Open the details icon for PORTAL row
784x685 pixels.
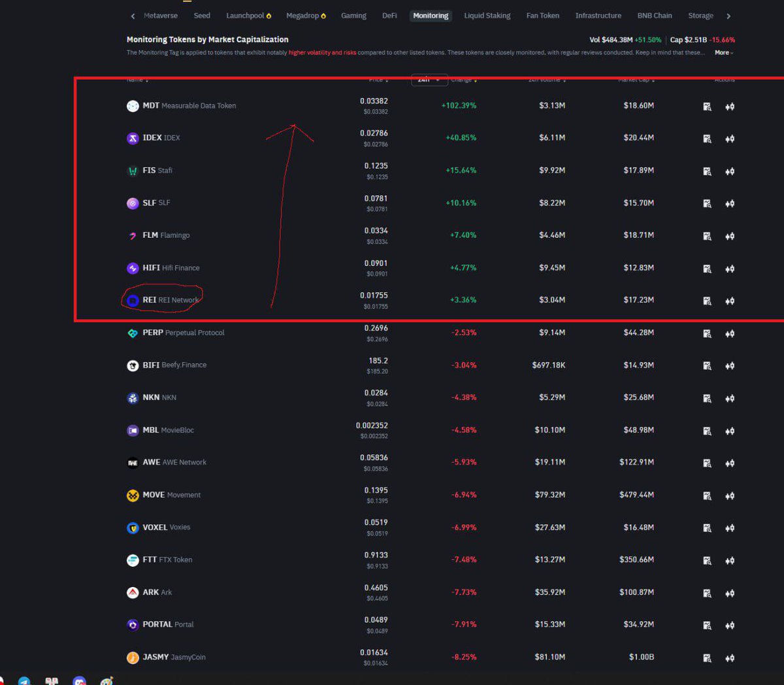click(x=707, y=625)
